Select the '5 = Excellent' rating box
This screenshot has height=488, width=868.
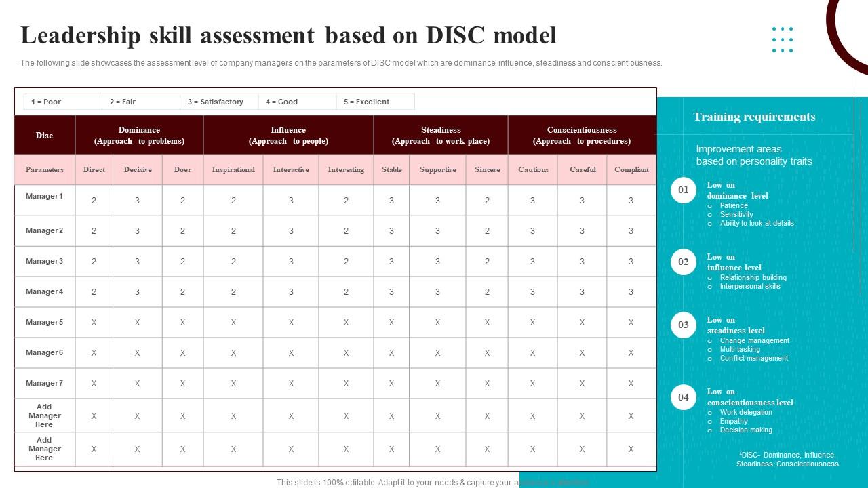tap(375, 101)
